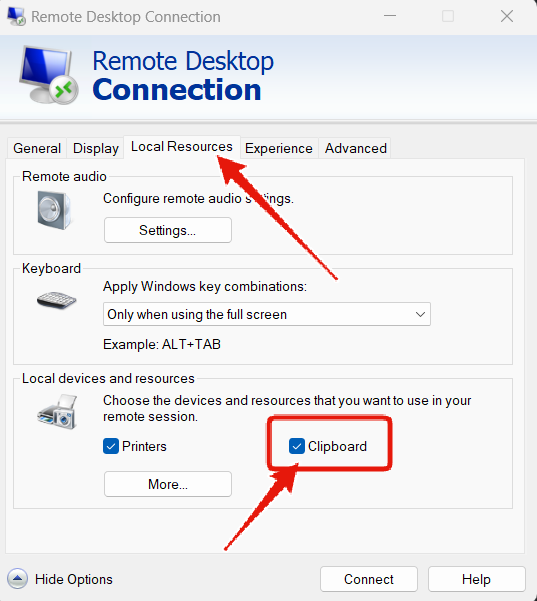The width and height of the screenshot is (537, 601).
Task: Click the remote audio speaker icon
Action: (x=54, y=210)
